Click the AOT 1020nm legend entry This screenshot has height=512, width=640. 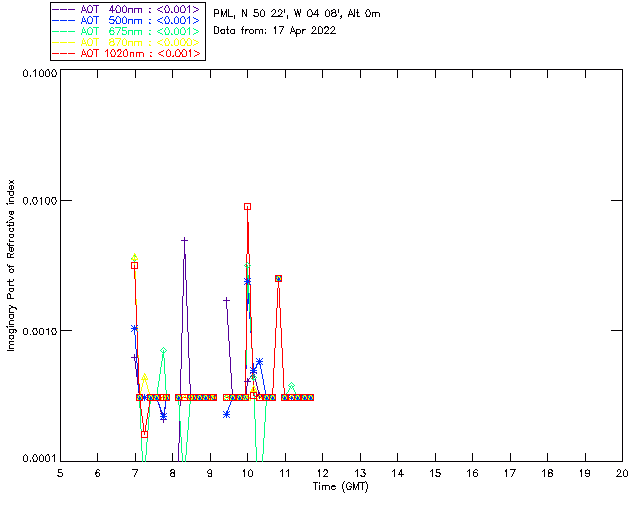127,53
